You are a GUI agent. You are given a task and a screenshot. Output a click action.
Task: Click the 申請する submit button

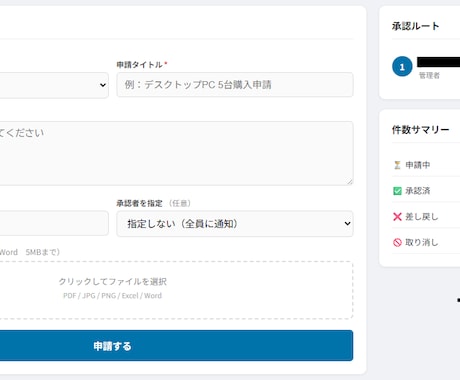pyautogui.click(x=176, y=346)
